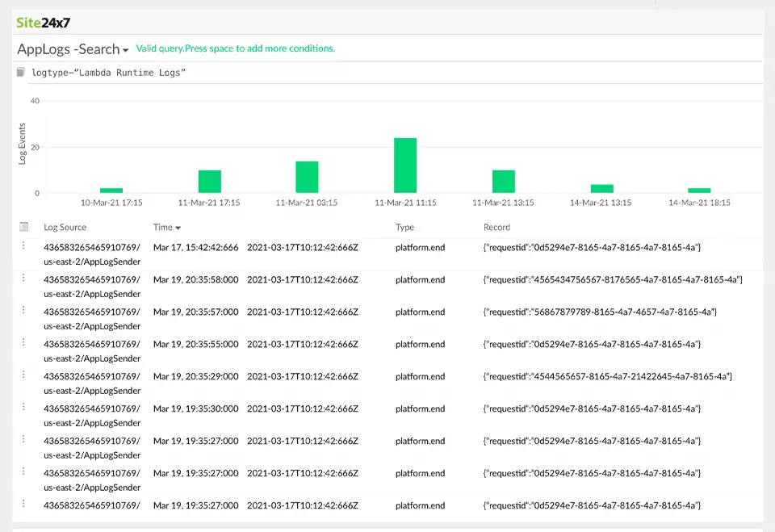
Task: Select the Type column header
Action: (x=404, y=227)
